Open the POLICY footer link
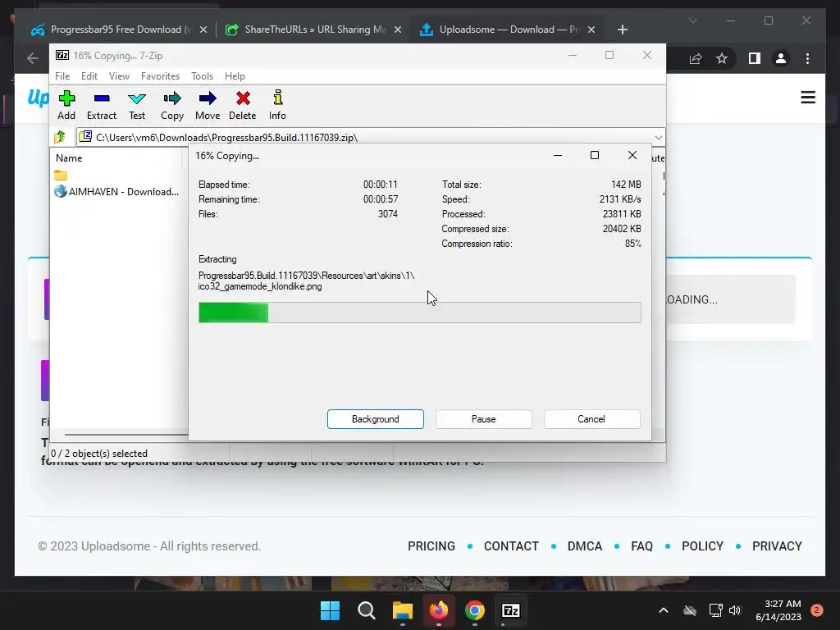 tap(702, 546)
